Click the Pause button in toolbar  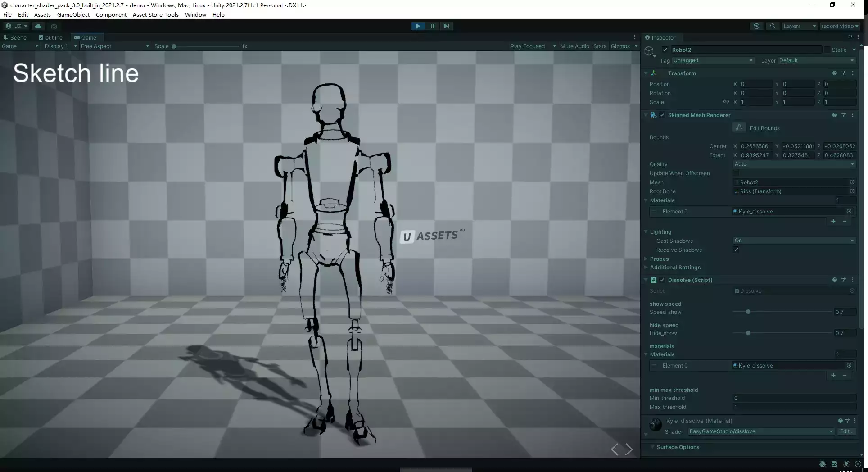pyautogui.click(x=432, y=26)
